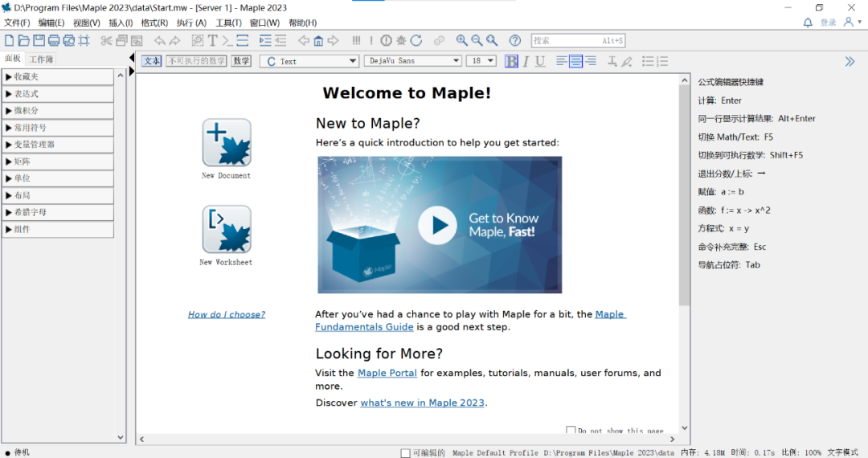Click the Print icon

coord(54,40)
